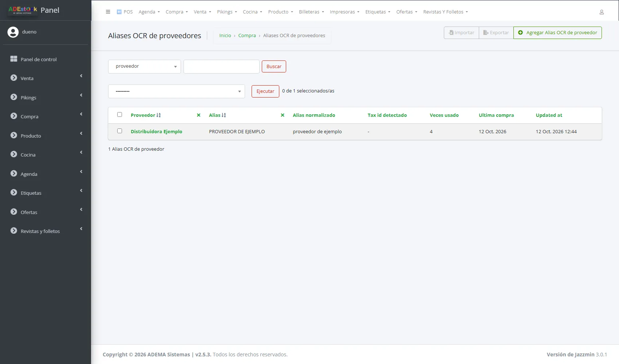
Task: Clear Alias column sorting via X icon
Action: (x=283, y=115)
